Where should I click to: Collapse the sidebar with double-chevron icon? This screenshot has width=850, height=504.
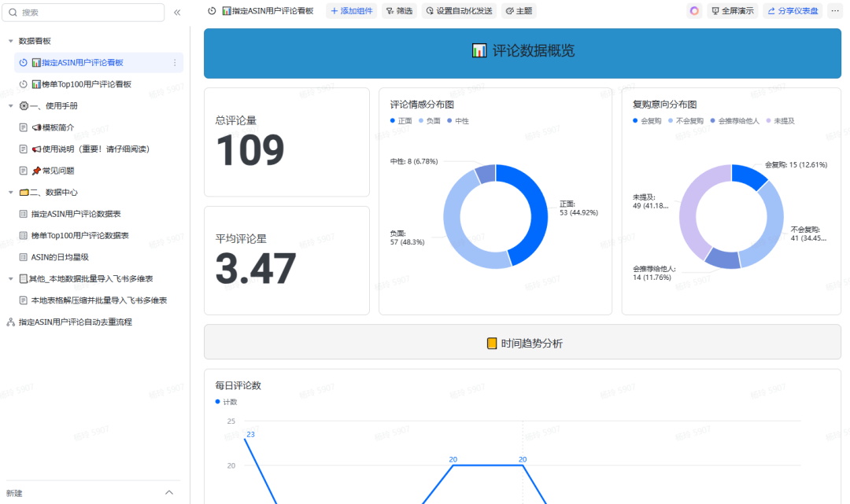coord(177,12)
